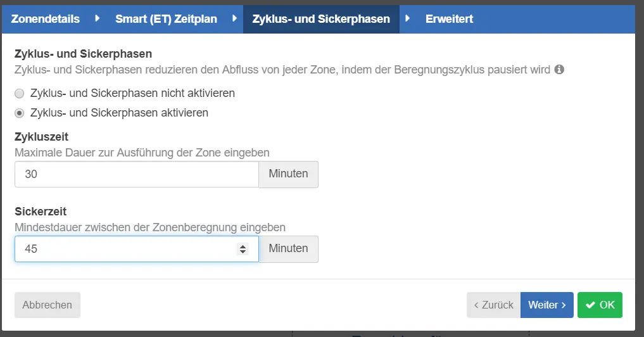Show info tooltip for Zyklus- und Sickerphasen
The width and height of the screenshot is (644, 337).
(559, 70)
